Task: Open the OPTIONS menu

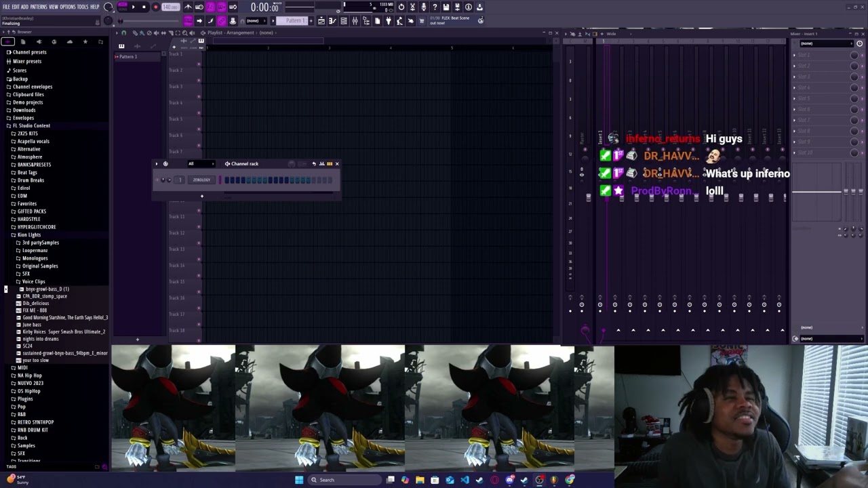Action: coord(68,7)
